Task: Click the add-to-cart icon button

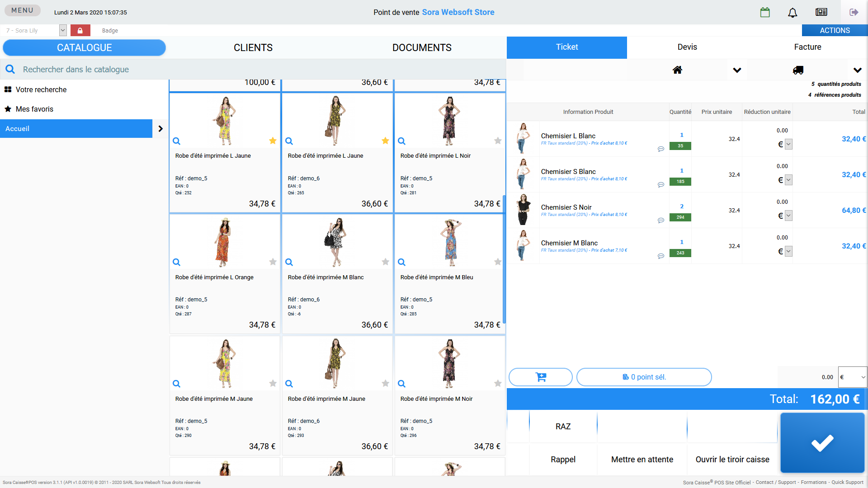Action: [541, 377]
